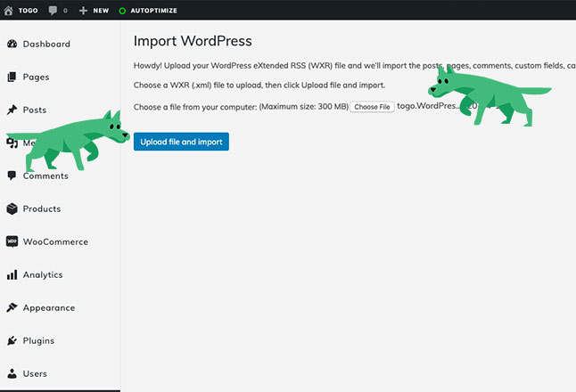Open WooCommerce in the sidebar
Viewport: 576px width, 392px height.
tap(55, 241)
